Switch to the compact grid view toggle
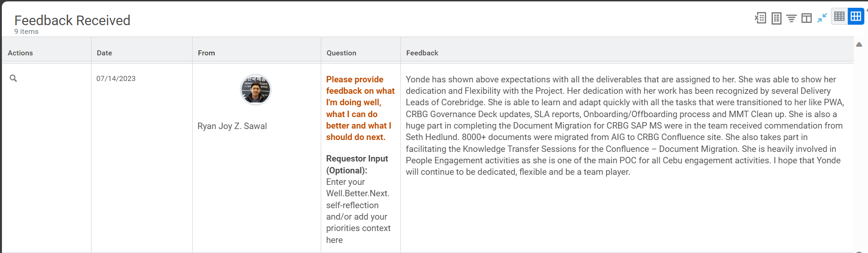Screen dimensions: 868x253 click(x=839, y=16)
